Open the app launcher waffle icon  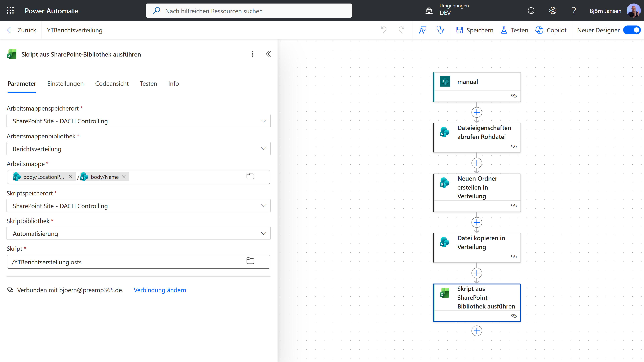[x=10, y=11]
